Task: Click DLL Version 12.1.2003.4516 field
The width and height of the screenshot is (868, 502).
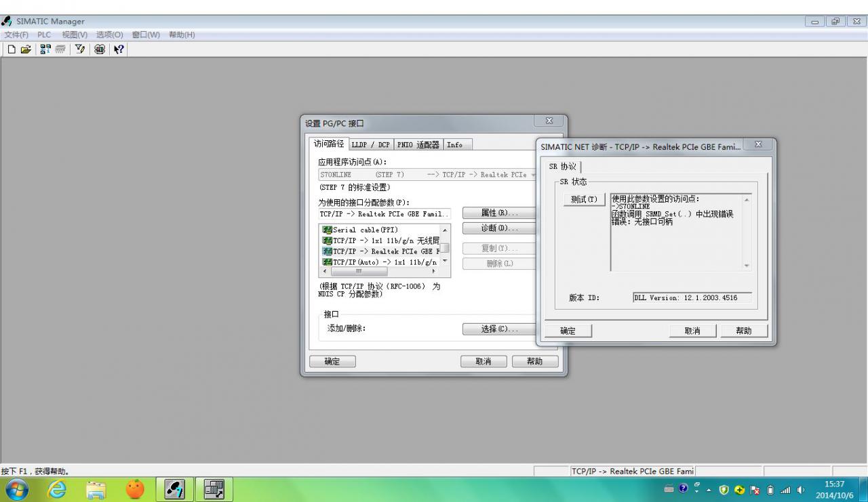Action: [x=692, y=297]
